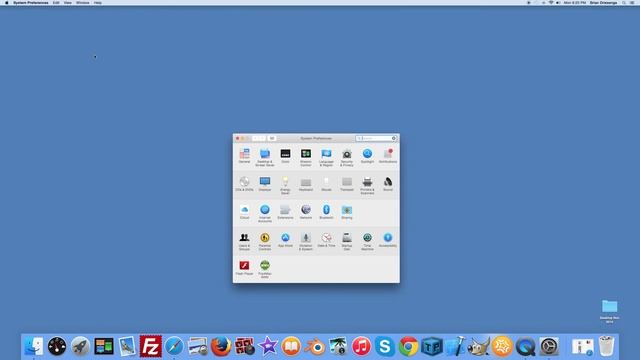Open the Dock preference pane
The image size is (640, 360).
pos(285,156)
